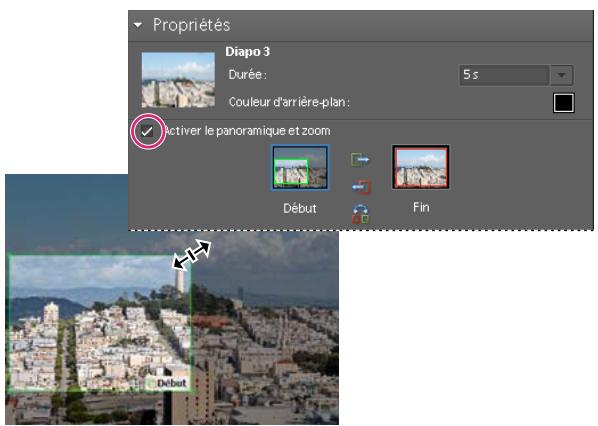This screenshot has height=426, width=598.
Task: Open the black Couleur d'arrière-plan swatch
Action: tap(563, 103)
